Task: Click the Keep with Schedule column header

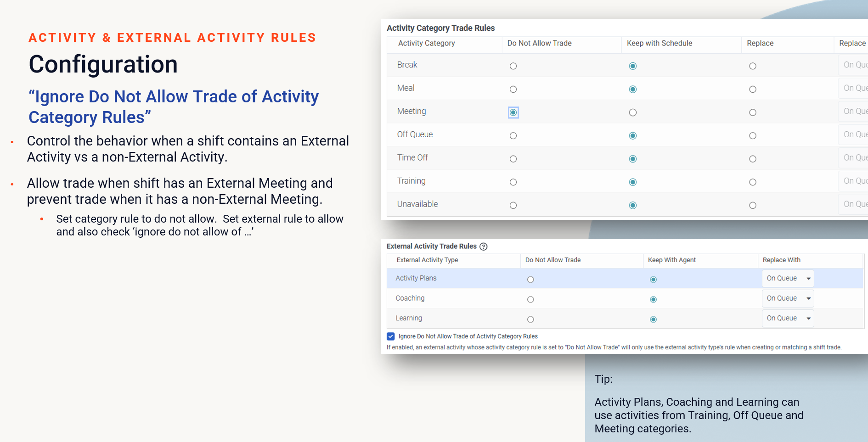Action: (x=659, y=43)
